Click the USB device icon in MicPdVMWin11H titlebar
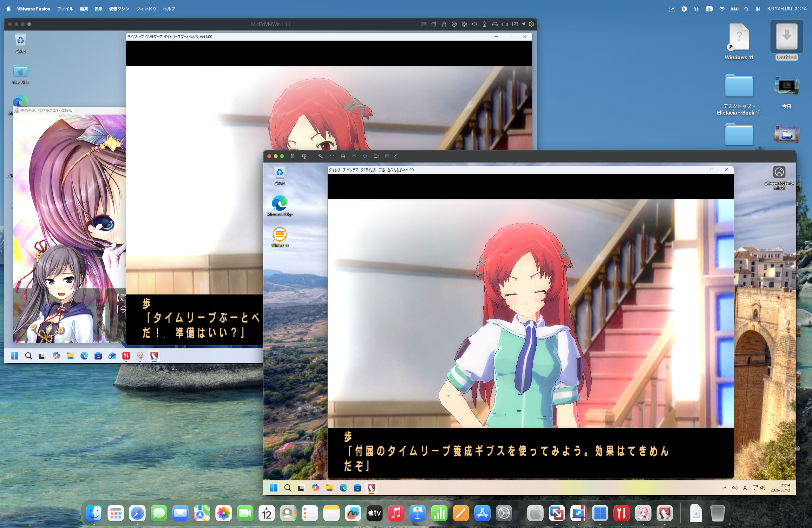The image size is (812, 528). pos(444,24)
